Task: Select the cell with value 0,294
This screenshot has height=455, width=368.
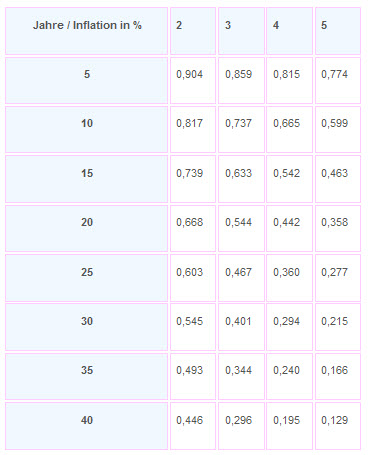Action: click(x=289, y=327)
